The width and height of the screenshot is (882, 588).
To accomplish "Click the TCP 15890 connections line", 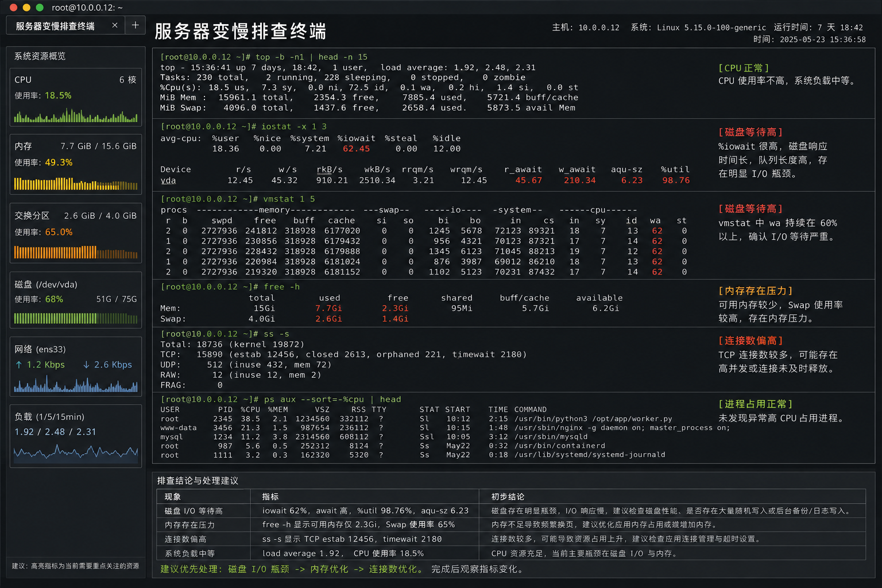I will click(x=343, y=354).
